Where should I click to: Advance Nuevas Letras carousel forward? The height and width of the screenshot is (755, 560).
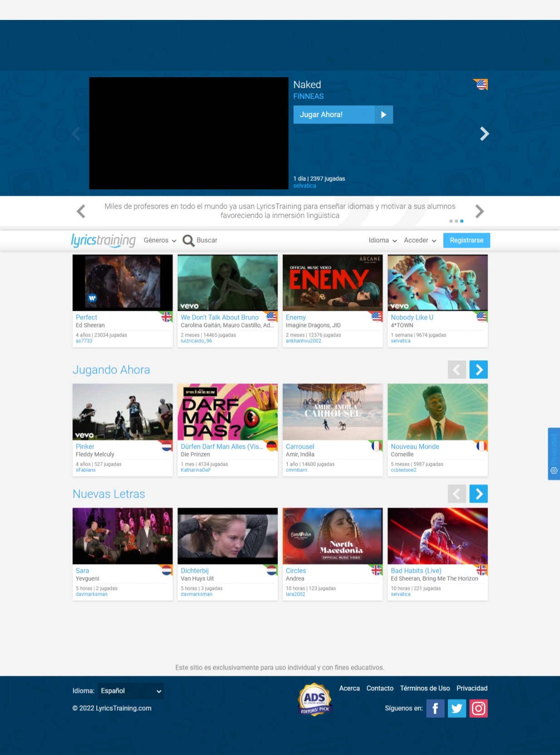tap(479, 494)
